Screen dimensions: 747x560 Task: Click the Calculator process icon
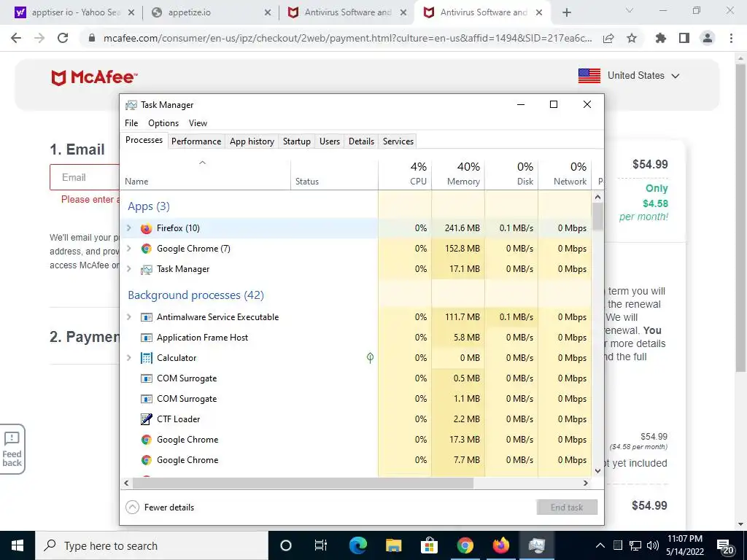tap(146, 358)
